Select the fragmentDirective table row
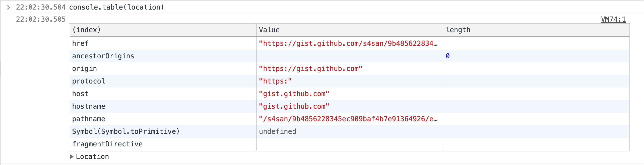 point(163,144)
